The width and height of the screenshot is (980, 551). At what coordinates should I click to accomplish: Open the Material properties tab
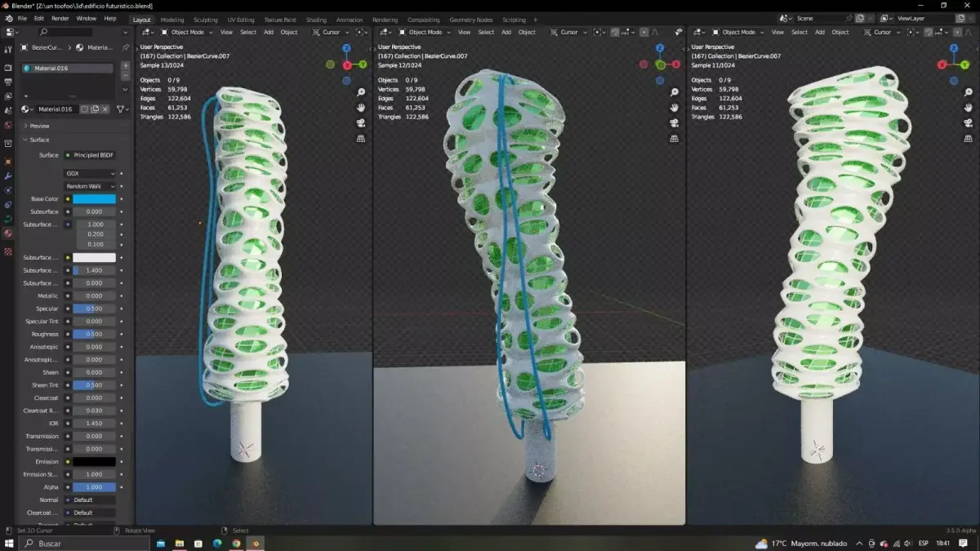click(x=8, y=233)
